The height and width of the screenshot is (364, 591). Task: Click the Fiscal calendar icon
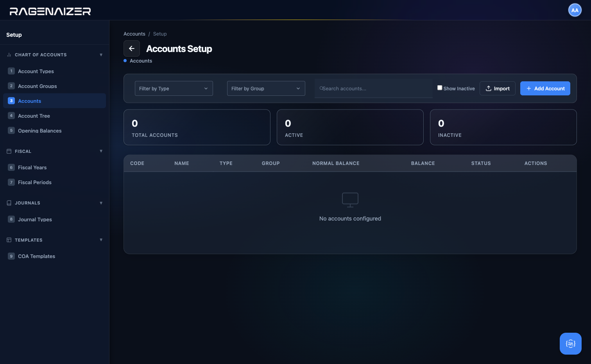9,151
